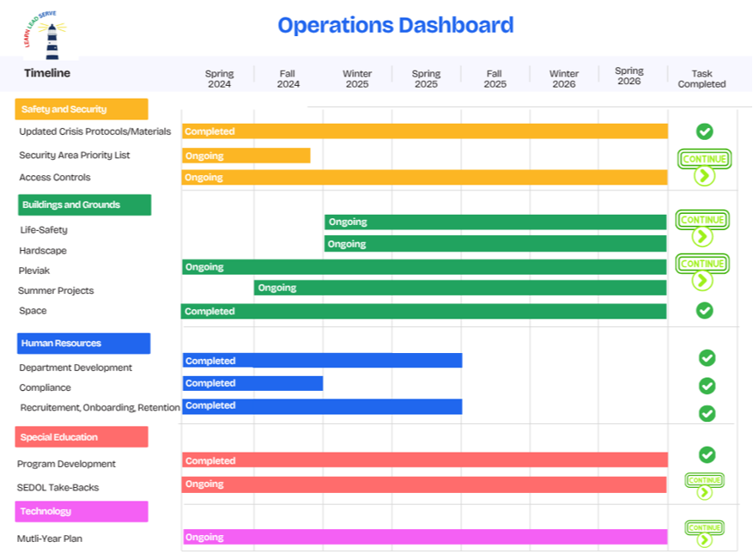Viewport: 753px width, 560px height.
Task: Click checkmark for Updated Crisis Protocols
Action: (704, 131)
